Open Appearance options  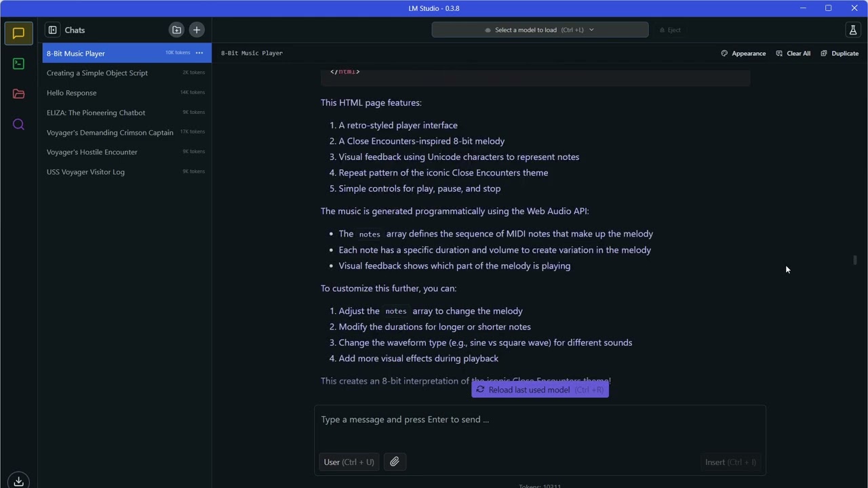click(x=743, y=54)
